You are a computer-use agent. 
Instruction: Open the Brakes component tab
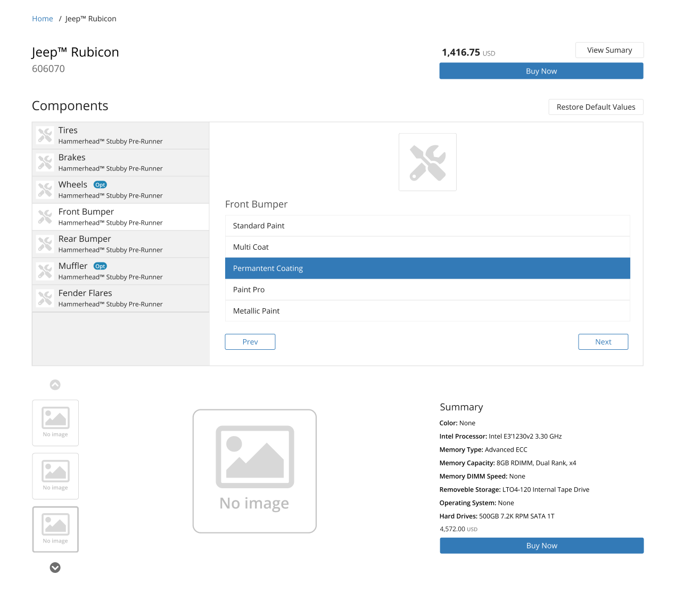(121, 163)
